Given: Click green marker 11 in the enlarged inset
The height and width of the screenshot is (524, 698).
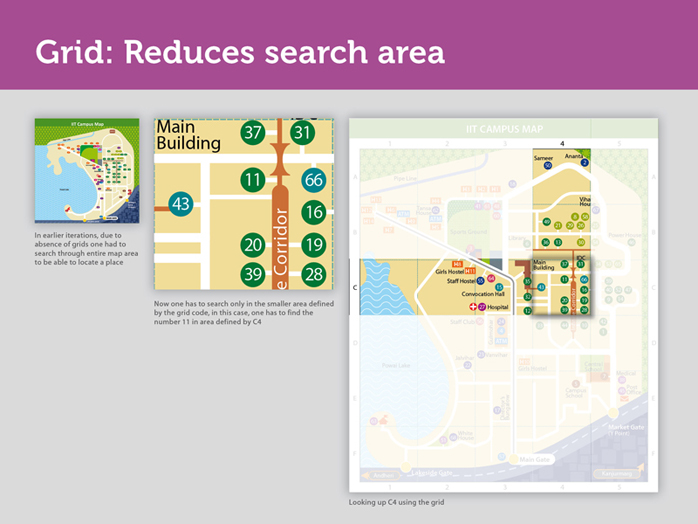Looking at the screenshot, I should (253, 180).
